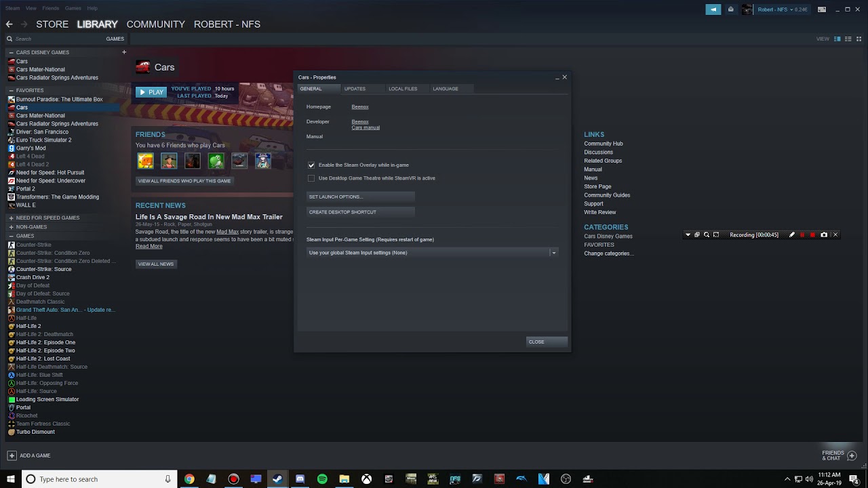Click SET LAUNCH OPTIONS button
The width and height of the screenshot is (868, 488).
coord(360,197)
